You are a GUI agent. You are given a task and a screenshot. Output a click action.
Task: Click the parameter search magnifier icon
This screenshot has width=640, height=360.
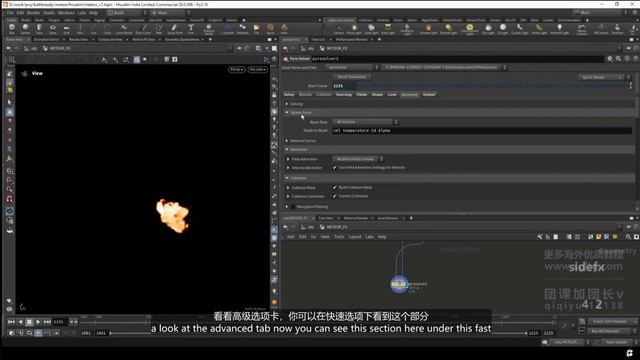(x=618, y=59)
